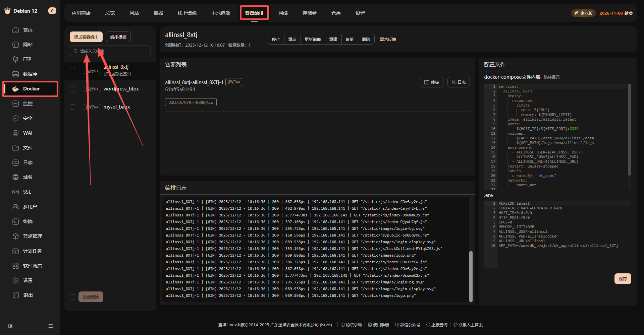Image resolution: width=644 pixels, height=335 pixels.
Task: Open the database icon in sidebar
Action: tap(15, 74)
